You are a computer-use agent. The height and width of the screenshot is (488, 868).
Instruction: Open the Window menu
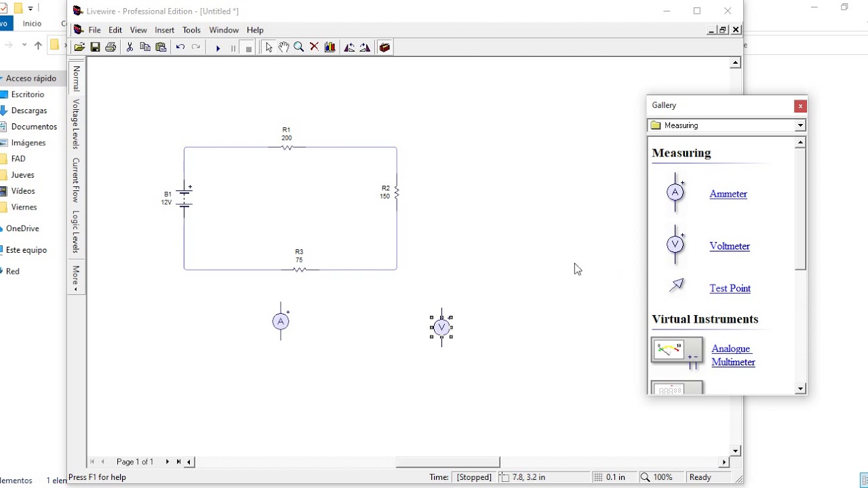tap(224, 30)
